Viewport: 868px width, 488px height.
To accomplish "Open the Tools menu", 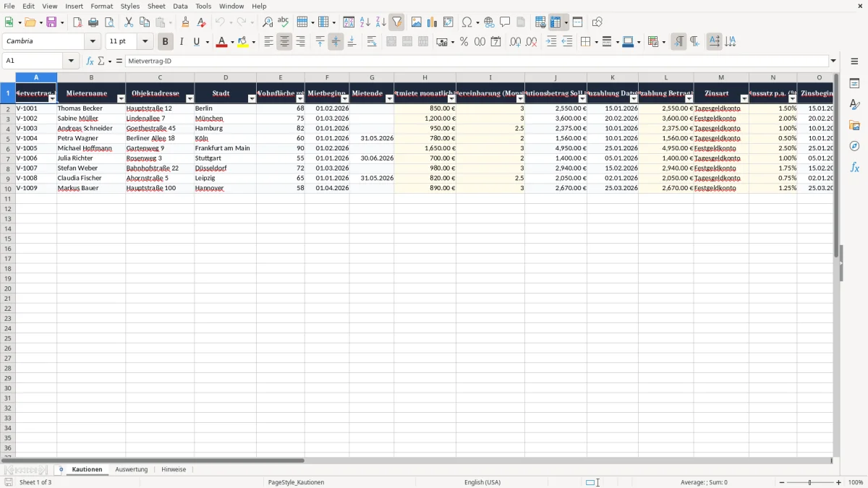I will (x=203, y=6).
